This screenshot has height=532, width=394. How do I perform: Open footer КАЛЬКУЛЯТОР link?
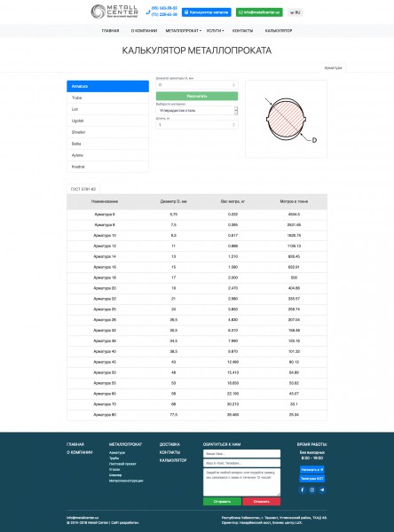click(173, 460)
